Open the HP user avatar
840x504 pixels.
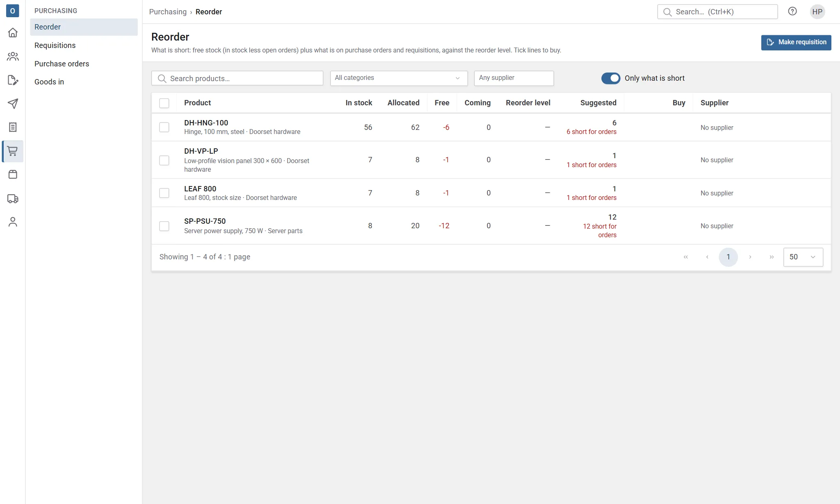click(817, 11)
